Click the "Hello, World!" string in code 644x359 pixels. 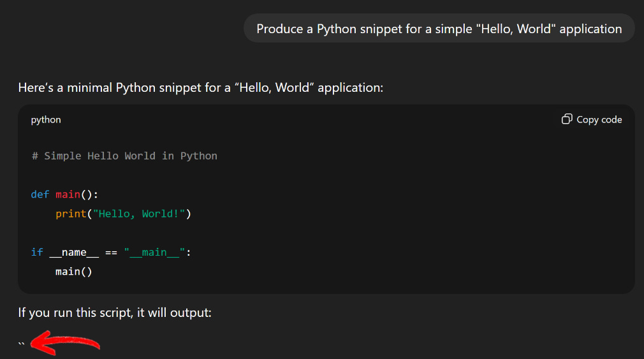pyautogui.click(x=139, y=214)
